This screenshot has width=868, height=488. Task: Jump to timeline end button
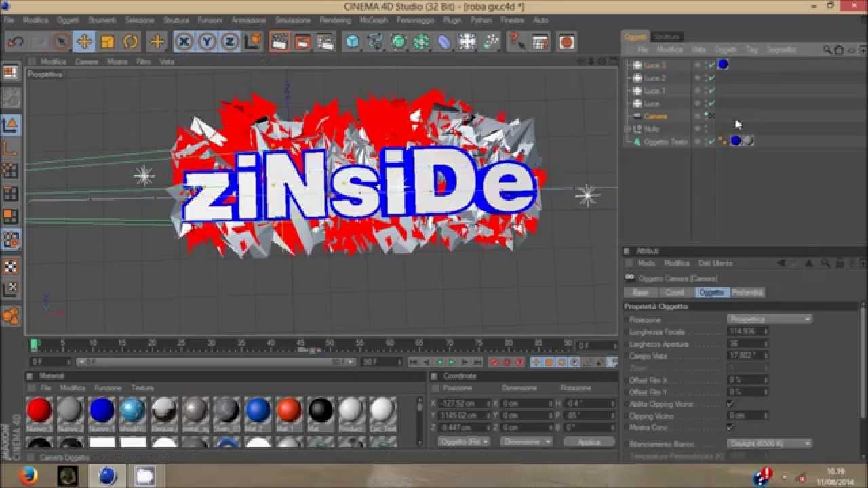click(x=477, y=363)
